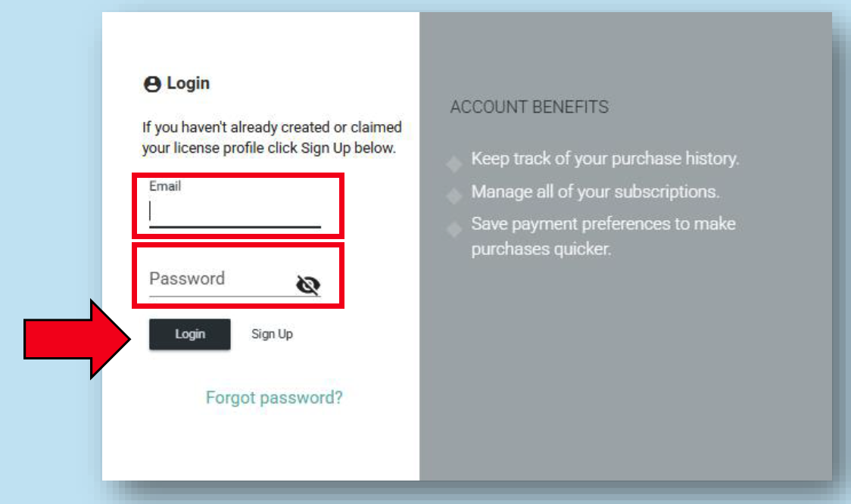The image size is (851, 504).
Task: Click 'purchases quicker.' text line
Action: coord(541,249)
